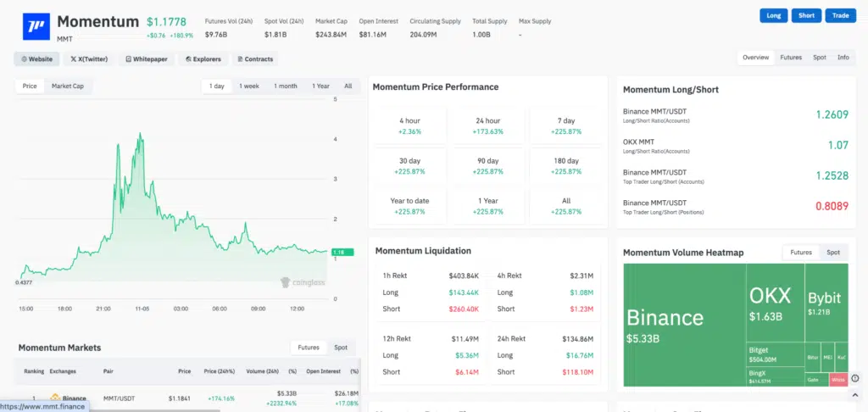Click the Binance logo in Markets table
This screenshot has width=868, height=412.
[56, 398]
